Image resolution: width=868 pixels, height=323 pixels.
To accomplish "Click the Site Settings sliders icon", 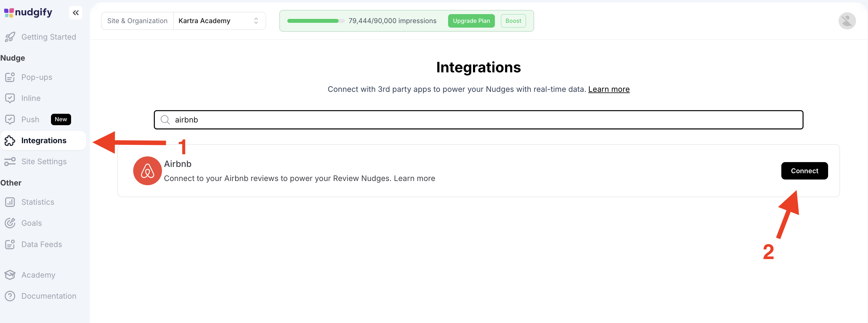I will click(10, 161).
